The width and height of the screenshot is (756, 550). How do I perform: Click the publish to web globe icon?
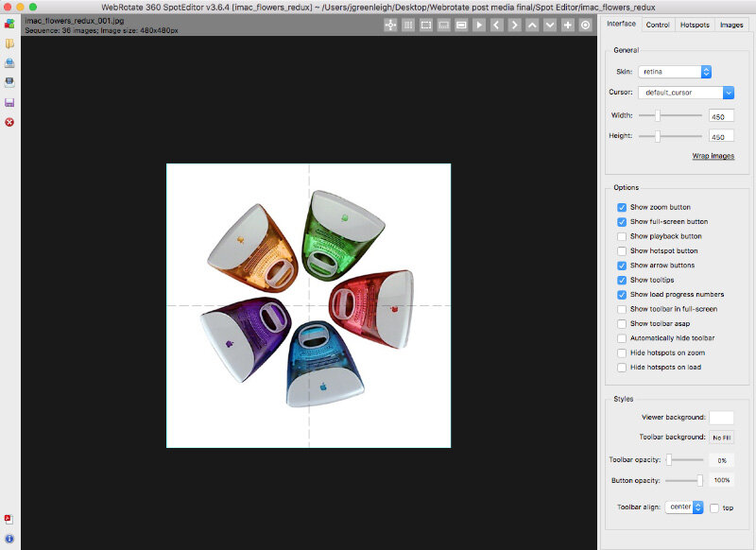[x=9, y=63]
